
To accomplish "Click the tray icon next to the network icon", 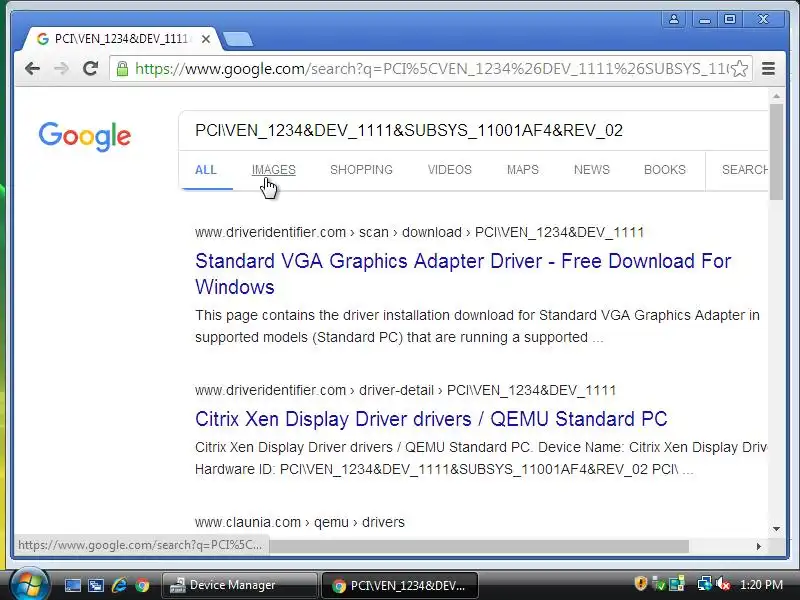I will point(677,584).
